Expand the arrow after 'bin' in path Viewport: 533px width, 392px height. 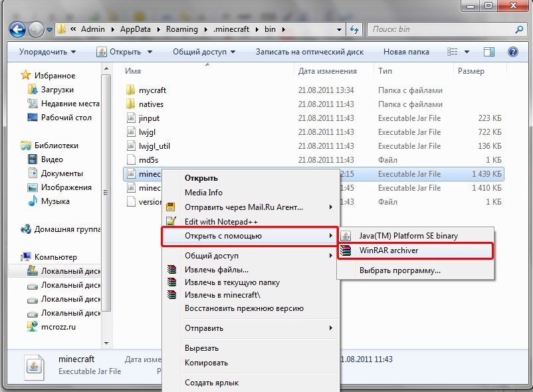(x=284, y=29)
